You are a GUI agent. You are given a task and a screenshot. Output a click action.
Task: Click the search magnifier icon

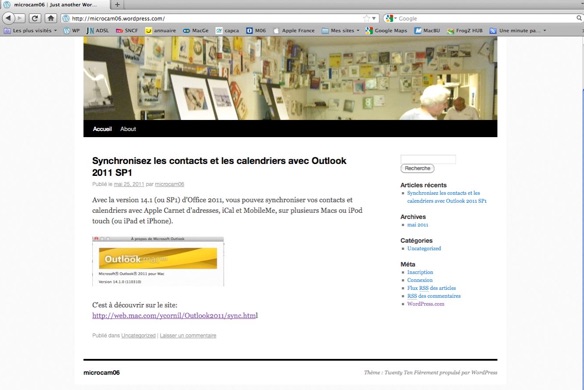[579, 18]
